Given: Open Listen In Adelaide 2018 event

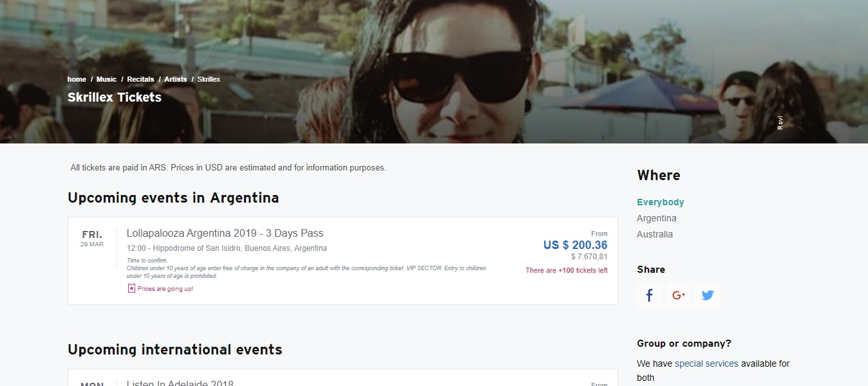Looking at the screenshot, I should pyautogui.click(x=180, y=383).
